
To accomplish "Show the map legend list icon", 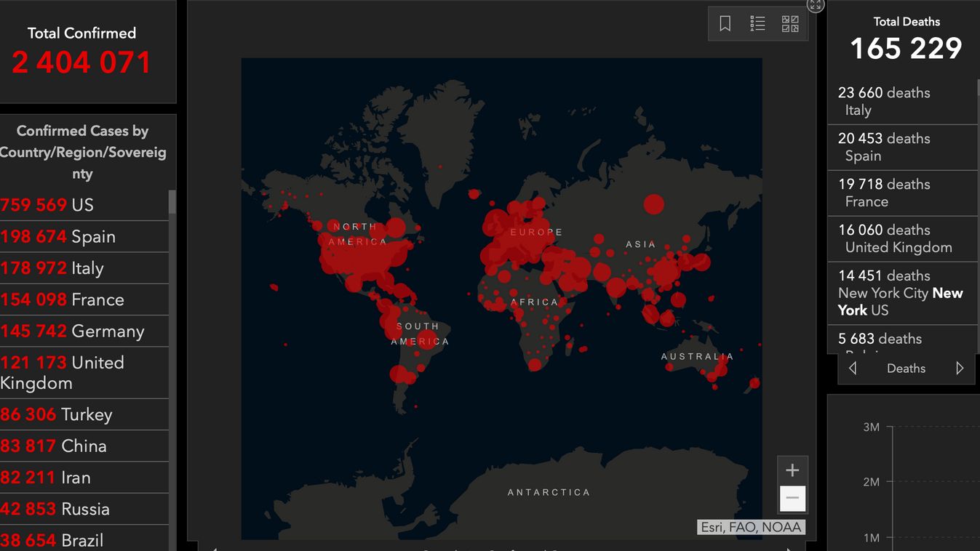I will (757, 24).
